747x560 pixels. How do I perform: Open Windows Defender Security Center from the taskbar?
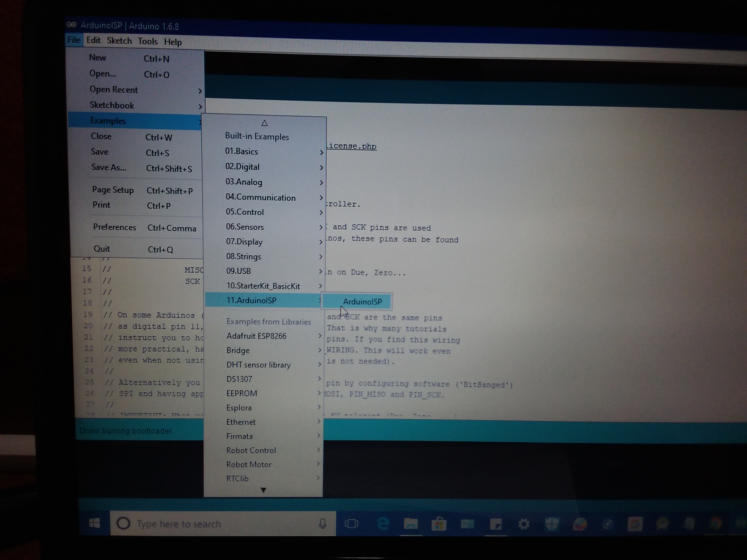552,524
